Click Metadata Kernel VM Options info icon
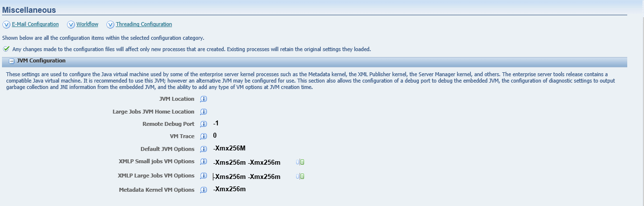The width and height of the screenshot is (644, 206). click(203, 190)
